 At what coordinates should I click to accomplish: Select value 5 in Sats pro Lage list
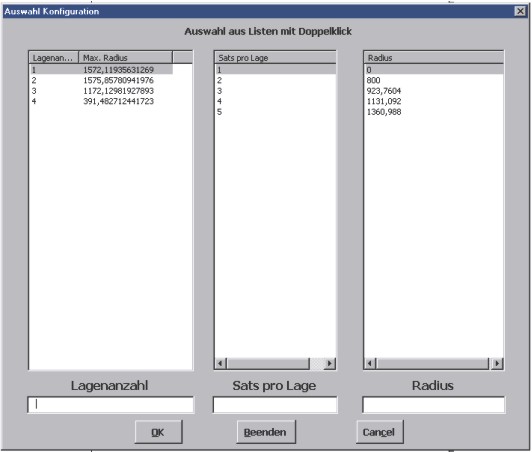[275, 112]
